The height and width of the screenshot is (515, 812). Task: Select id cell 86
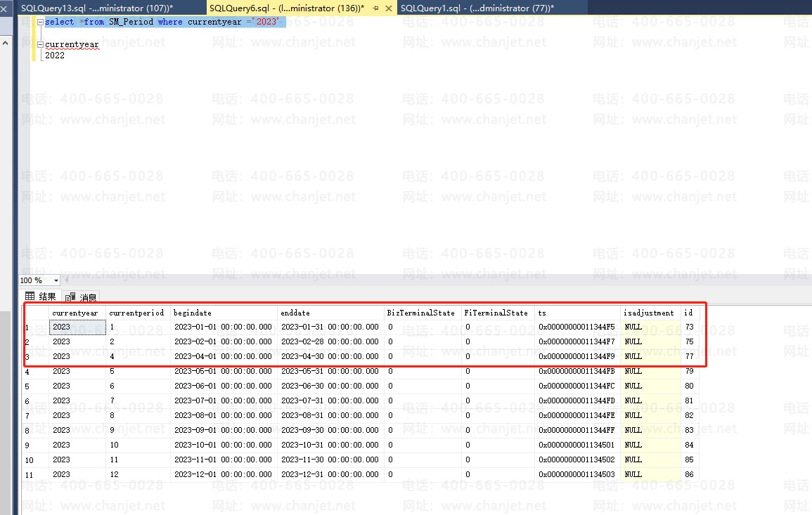[x=690, y=475]
